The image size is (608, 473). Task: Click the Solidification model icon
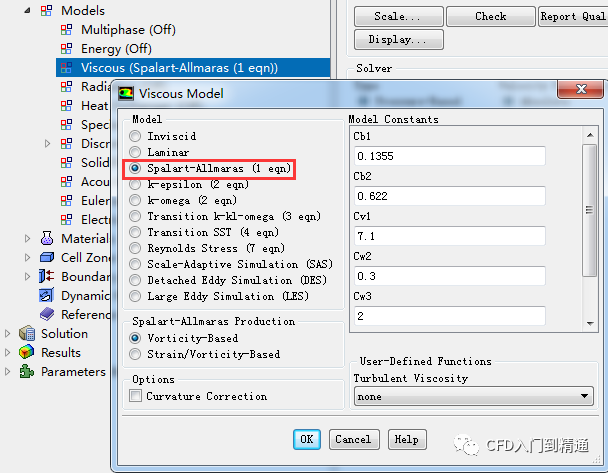(66, 162)
